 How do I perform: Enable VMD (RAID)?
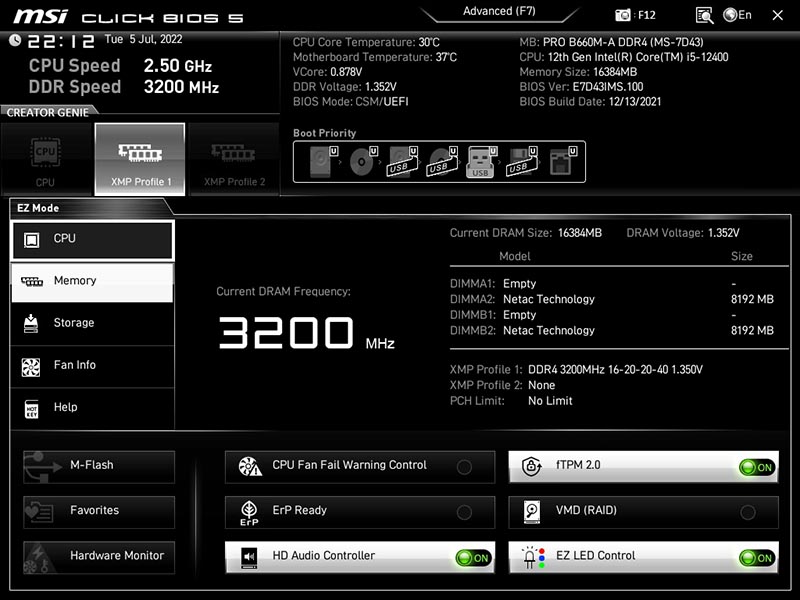click(643, 512)
